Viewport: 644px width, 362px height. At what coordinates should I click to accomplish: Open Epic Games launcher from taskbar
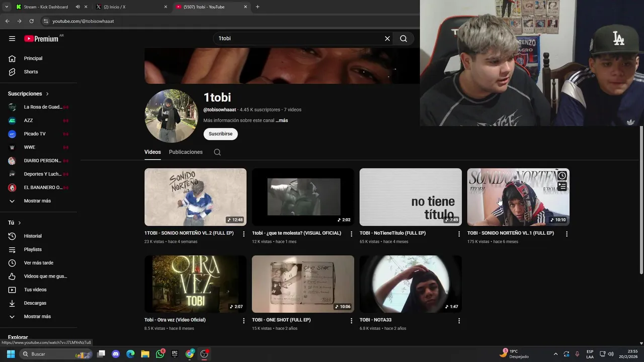[175, 354]
